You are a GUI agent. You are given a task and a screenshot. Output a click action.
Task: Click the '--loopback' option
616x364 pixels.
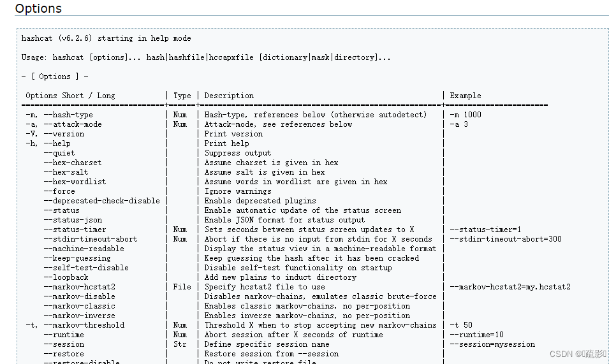[x=66, y=277]
